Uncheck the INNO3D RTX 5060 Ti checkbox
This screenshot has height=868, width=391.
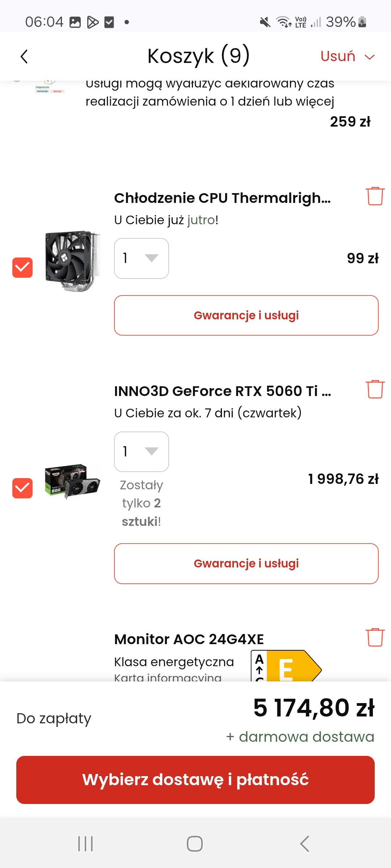pyautogui.click(x=22, y=488)
